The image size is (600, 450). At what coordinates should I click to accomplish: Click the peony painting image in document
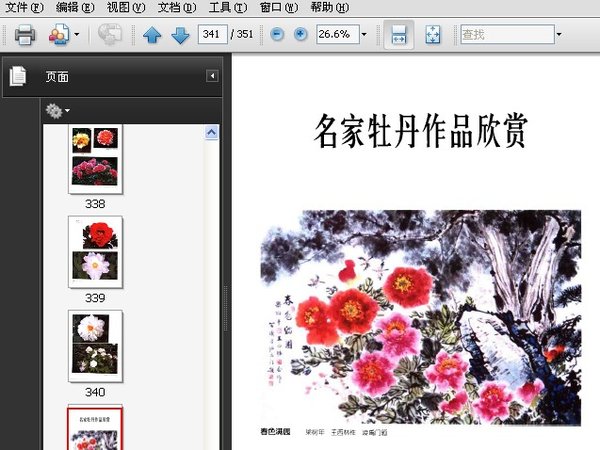point(421,317)
